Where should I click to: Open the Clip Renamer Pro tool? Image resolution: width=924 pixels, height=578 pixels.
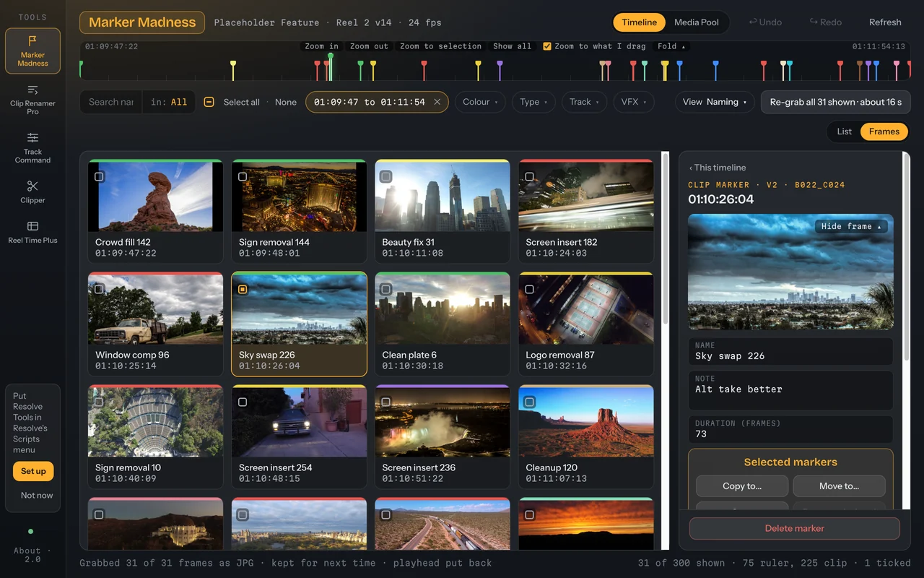(32, 100)
